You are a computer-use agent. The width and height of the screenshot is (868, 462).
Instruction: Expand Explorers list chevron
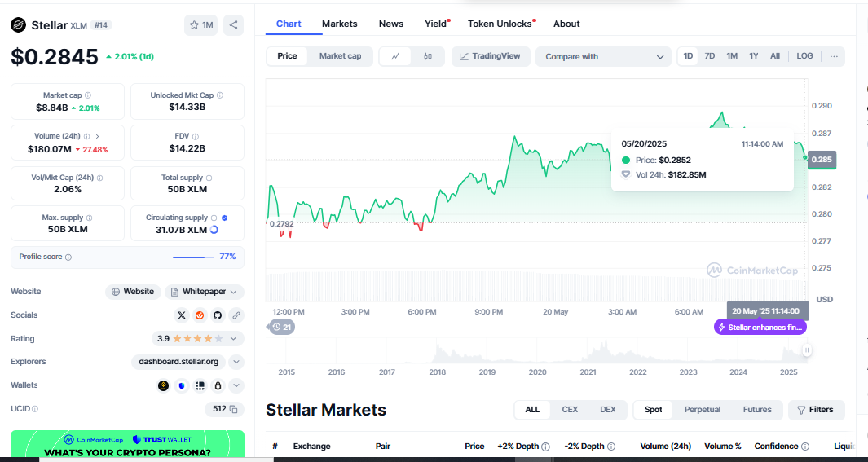click(x=236, y=363)
